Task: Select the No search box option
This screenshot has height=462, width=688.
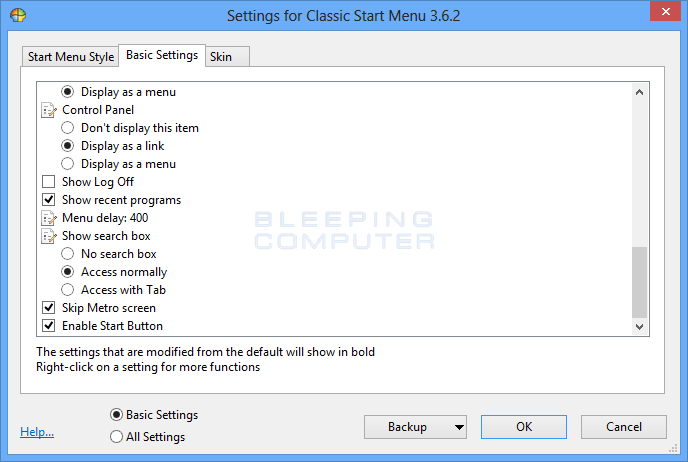Action: 67,254
